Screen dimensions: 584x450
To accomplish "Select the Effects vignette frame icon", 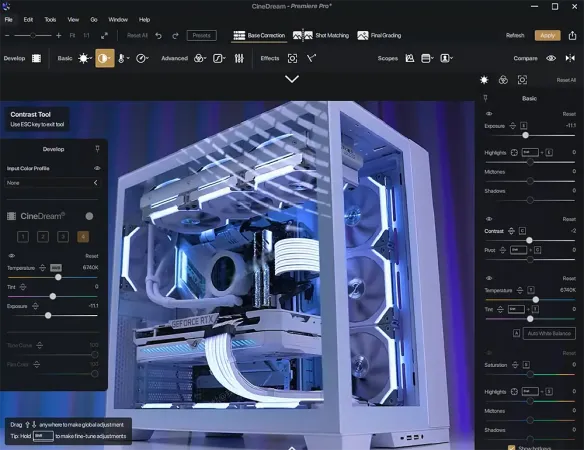I will 292,58.
